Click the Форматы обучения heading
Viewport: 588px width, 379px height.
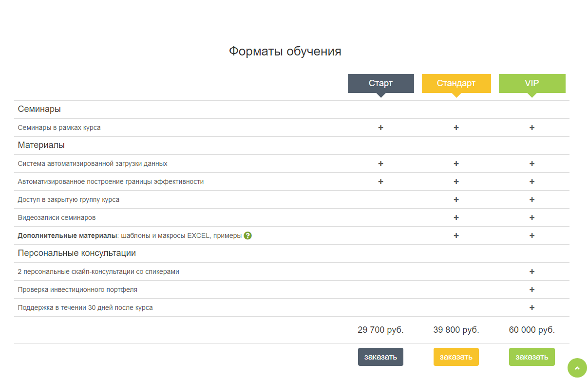[x=285, y=52]
